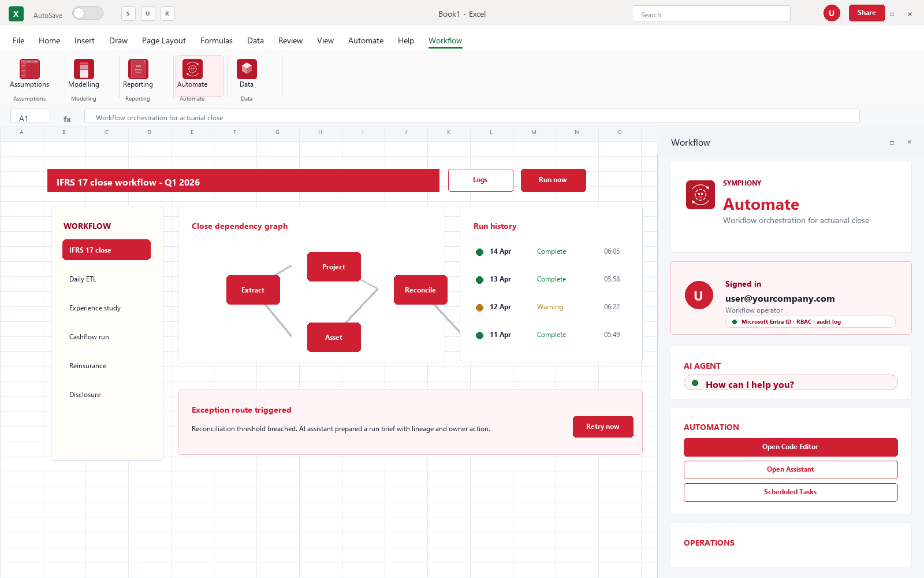Click the Symphony Automate logo in pane
Viewport: 924px width, 578px height.
[x=701, y=195]
